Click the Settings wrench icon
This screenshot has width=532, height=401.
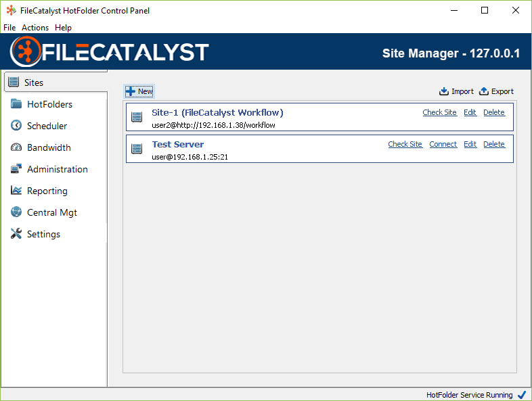(16, 233)
